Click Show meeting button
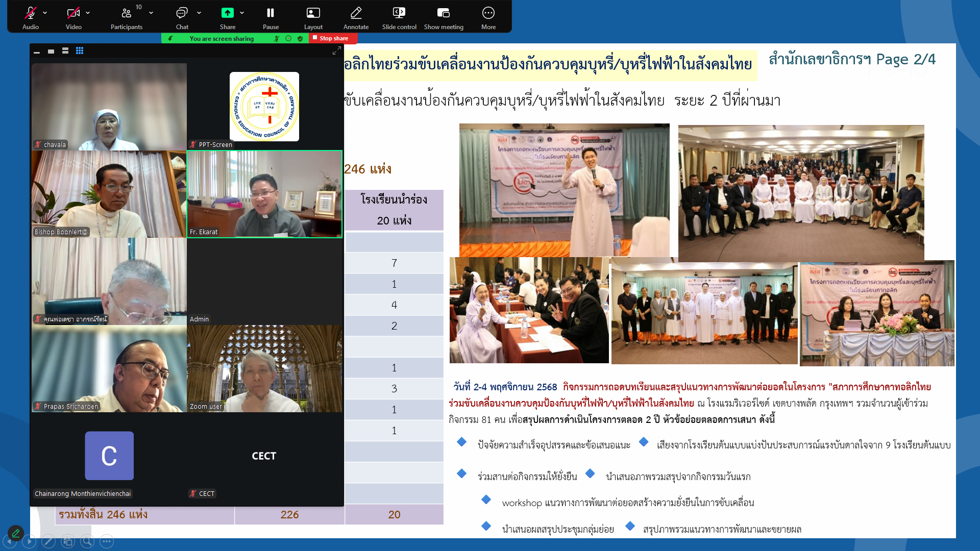The image size is (980, 551). pos(443,14)
